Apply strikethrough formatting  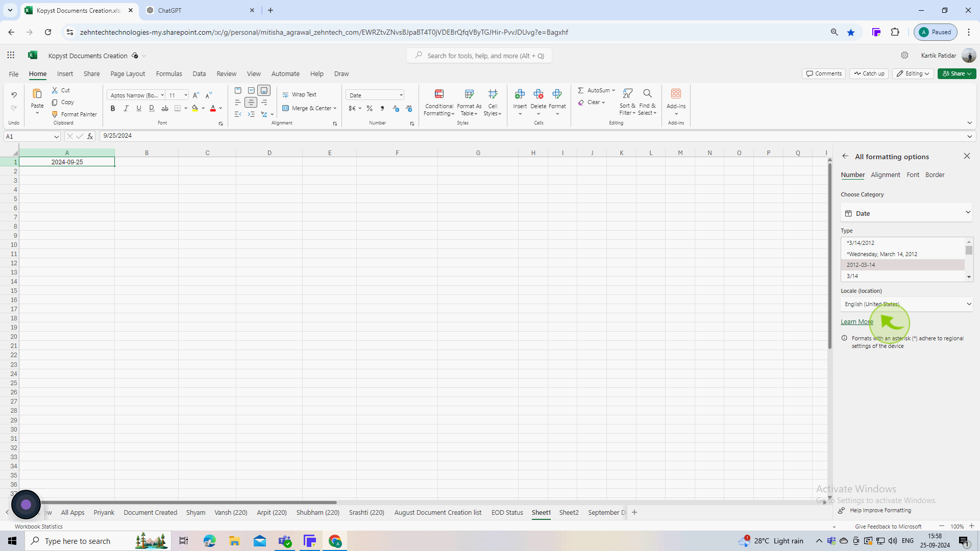[164, 108]
